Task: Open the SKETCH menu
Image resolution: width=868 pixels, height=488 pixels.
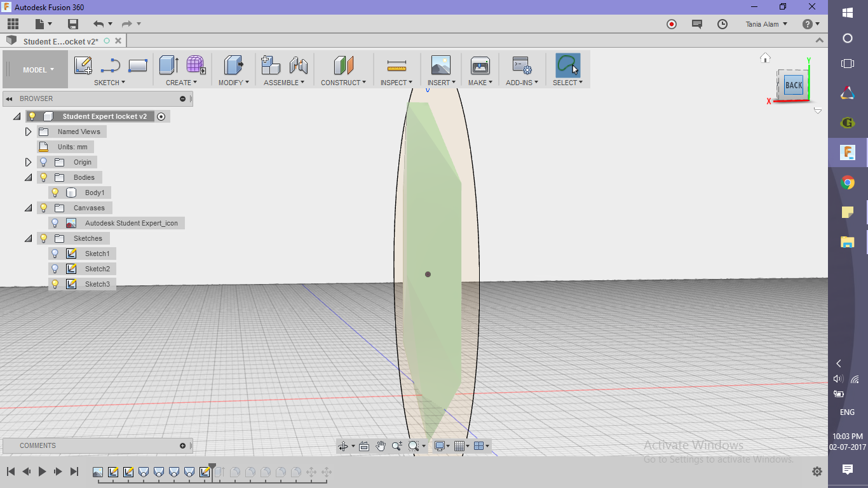Action: (x=109, y=83)
